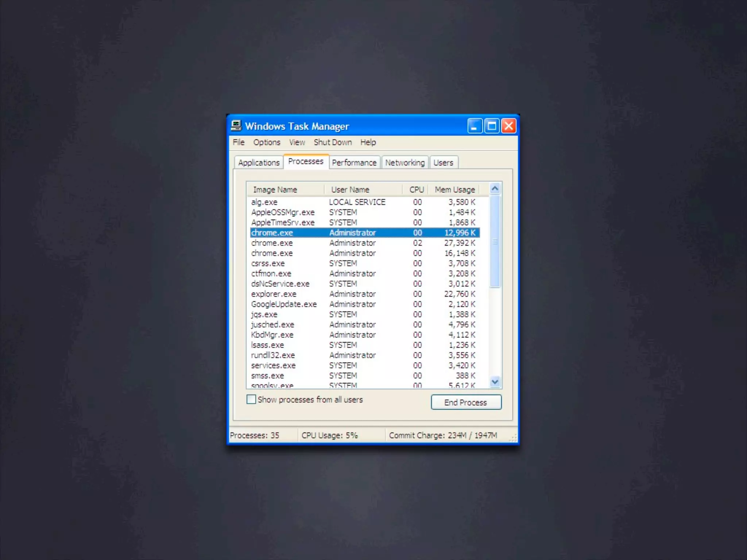Open the Applications tab
747x560 pixels.
pyautogui.click(x=259, y=163)
